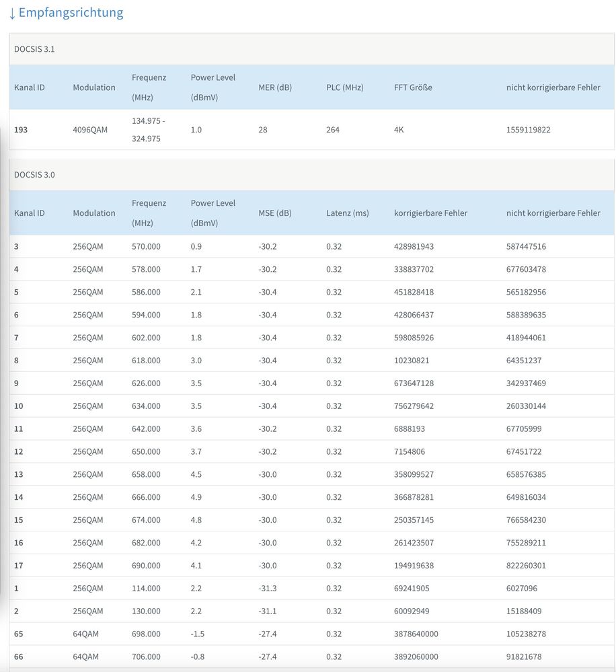Click frequency 650.000 in channel 12 row
Viewport: 616px width, 672px height.
(x=146, y=452)
